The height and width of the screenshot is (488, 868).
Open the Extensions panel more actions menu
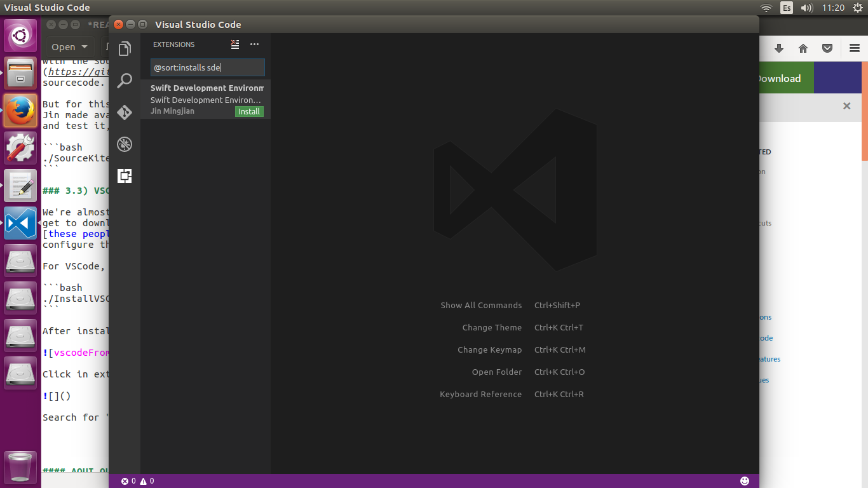coord(254,44)
